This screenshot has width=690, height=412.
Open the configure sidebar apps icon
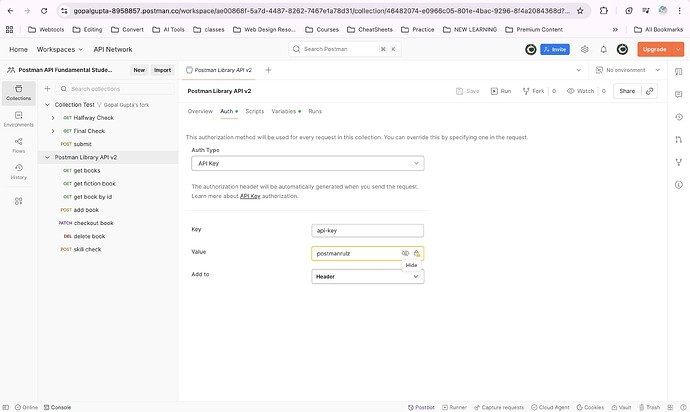18,201
